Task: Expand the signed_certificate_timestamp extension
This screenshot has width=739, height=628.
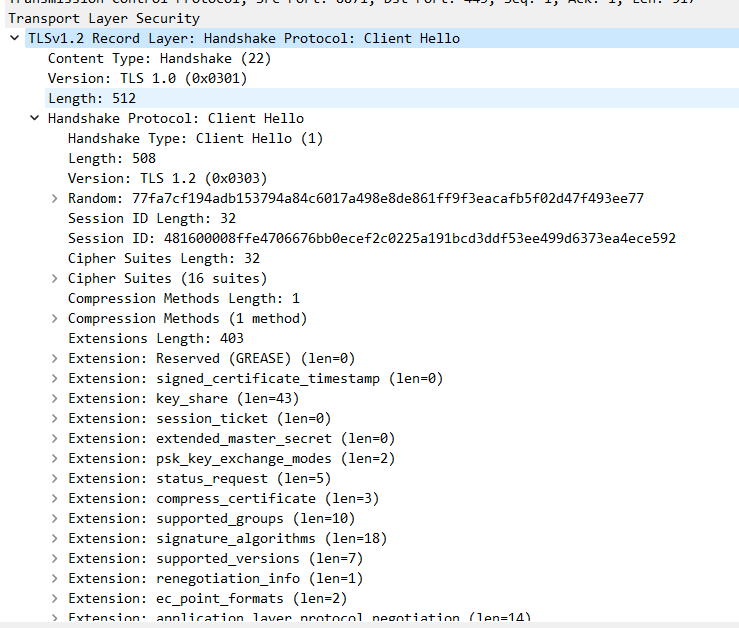Action: coord(55,378)
